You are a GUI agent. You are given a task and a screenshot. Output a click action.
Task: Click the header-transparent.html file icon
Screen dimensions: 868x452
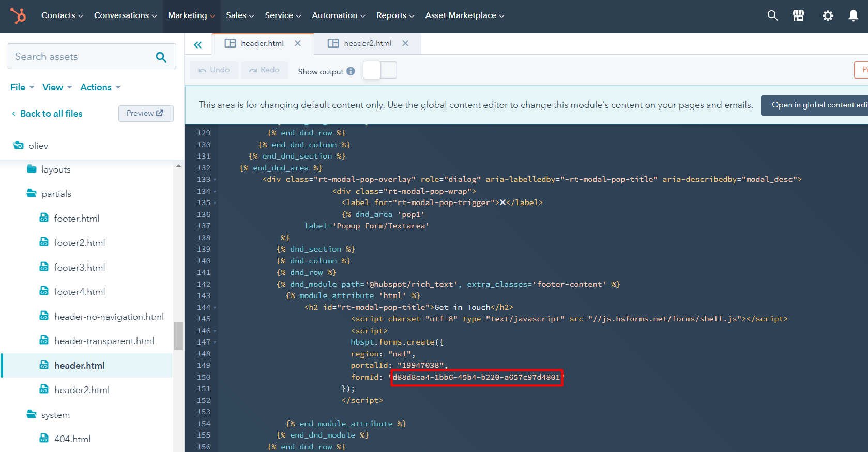pos(44,340)
